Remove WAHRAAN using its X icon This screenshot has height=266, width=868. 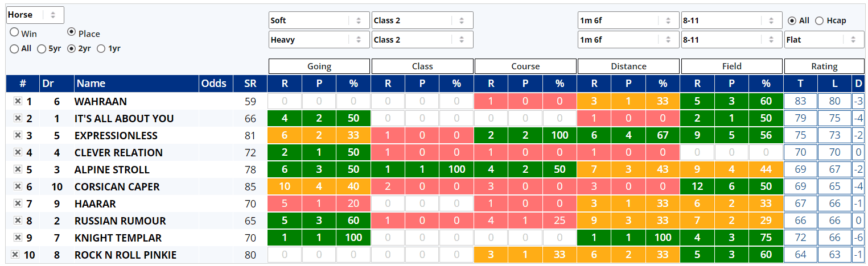[18, 101]
